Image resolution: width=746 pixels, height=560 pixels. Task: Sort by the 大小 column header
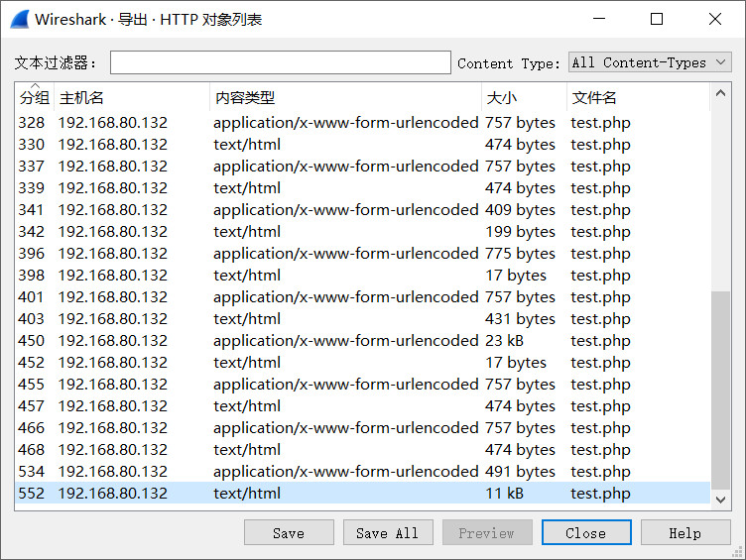(x=524, y=97)
